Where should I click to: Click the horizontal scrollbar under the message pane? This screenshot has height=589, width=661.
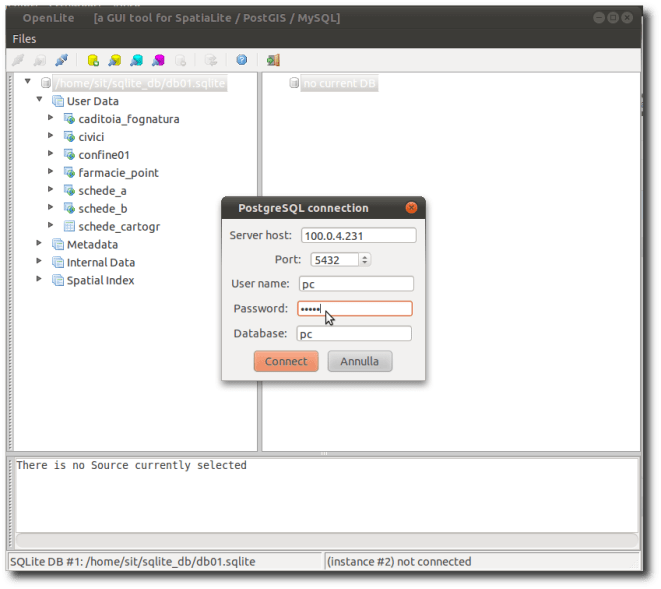327,540
